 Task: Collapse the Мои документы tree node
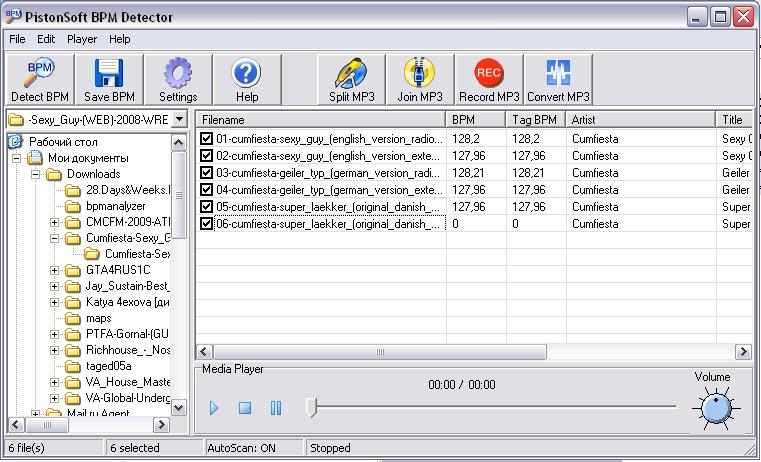pos(17,158)
